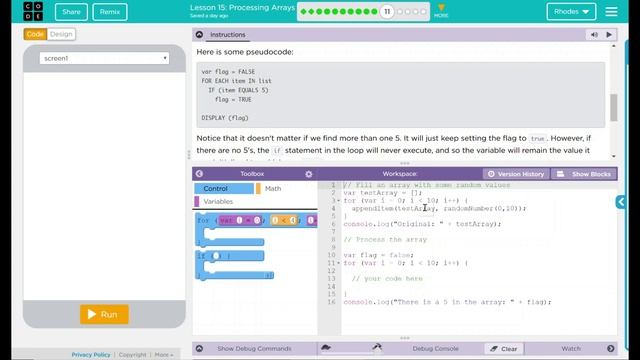Open the toolbox settings gear

(x=309, y=174)
